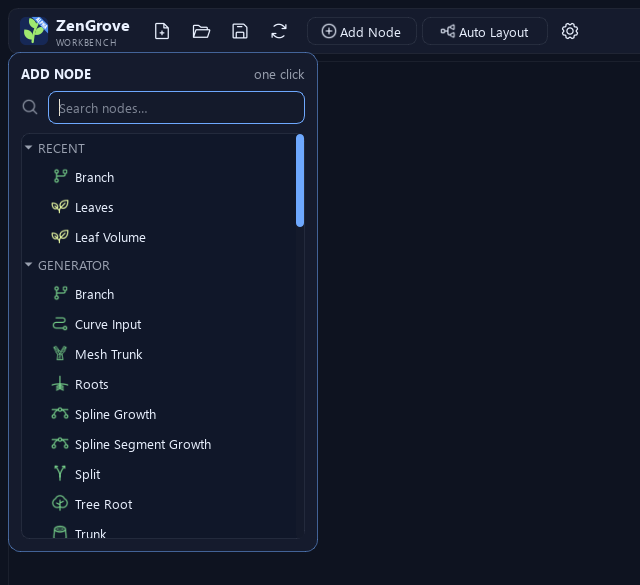The image size is (640, 585).
Task: Select Branch label under GENERATOR
Action: [x=94, y=294]
